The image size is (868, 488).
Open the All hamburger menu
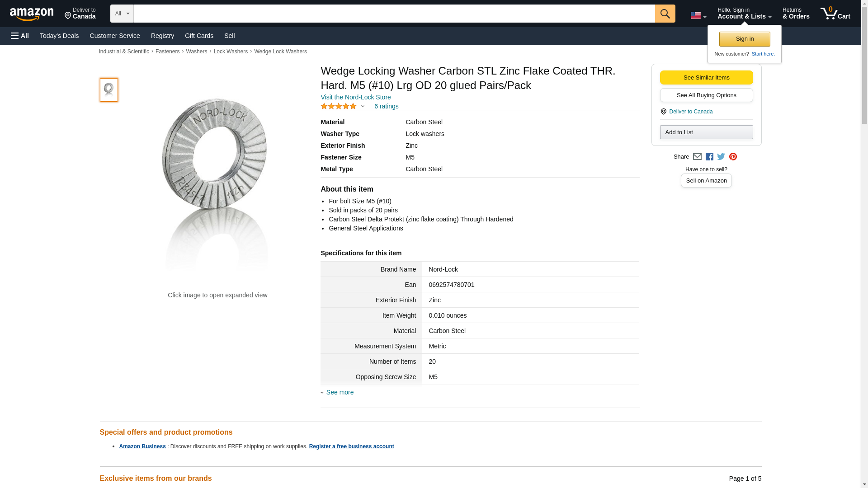[20, 36]
